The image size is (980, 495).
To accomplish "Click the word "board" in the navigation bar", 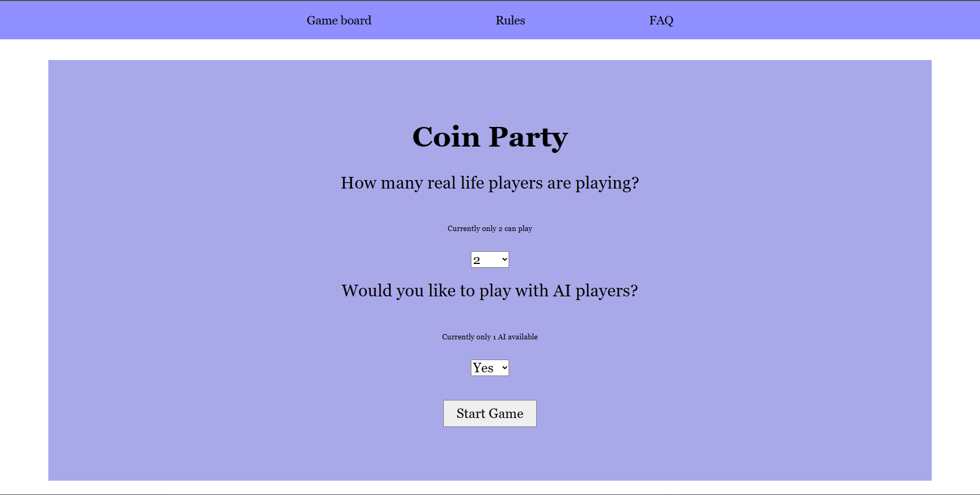I will 356,20.
